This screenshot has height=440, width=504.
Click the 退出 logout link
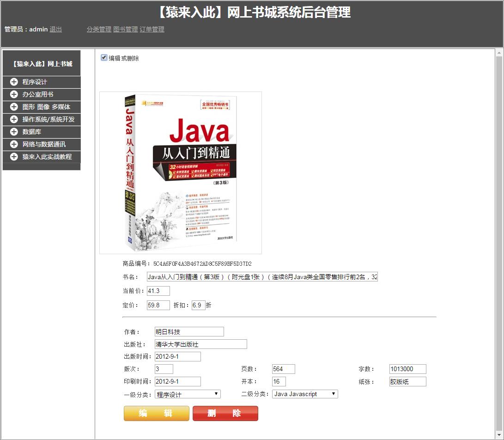point(55,29)
